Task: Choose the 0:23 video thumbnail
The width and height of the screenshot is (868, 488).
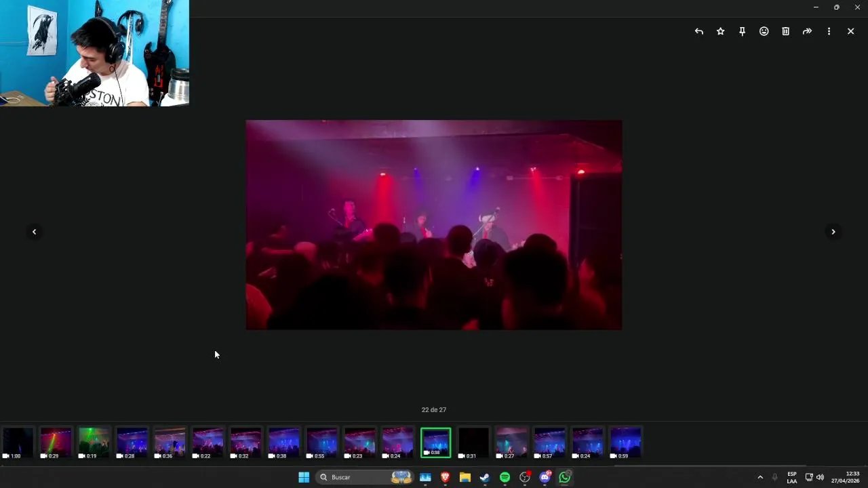Action: click(360, 443)
